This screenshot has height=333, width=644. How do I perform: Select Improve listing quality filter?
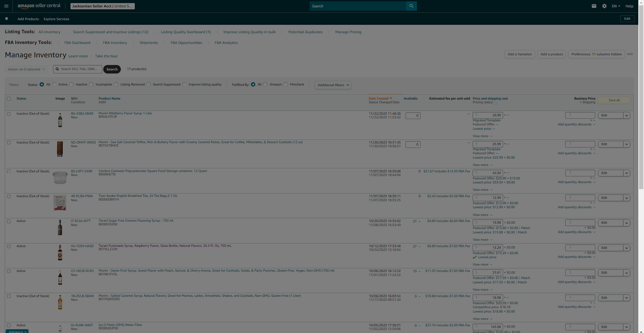[184, 85]
